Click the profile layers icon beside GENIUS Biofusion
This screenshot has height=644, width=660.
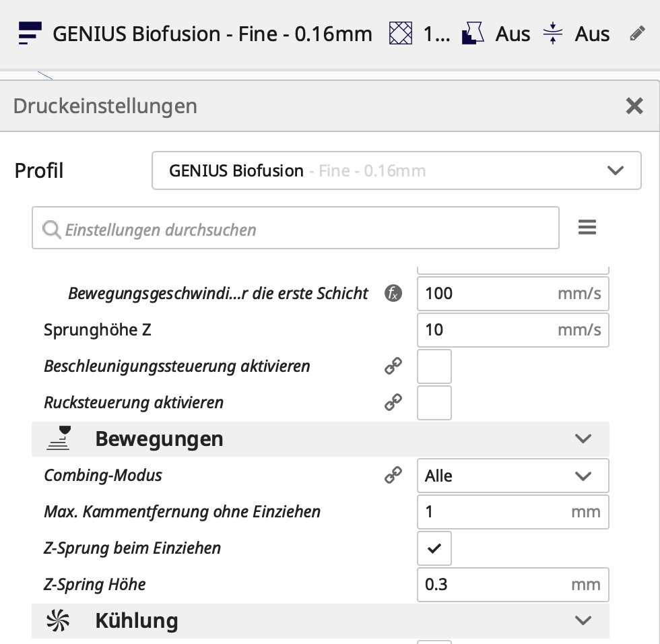(x=30, y=34)
